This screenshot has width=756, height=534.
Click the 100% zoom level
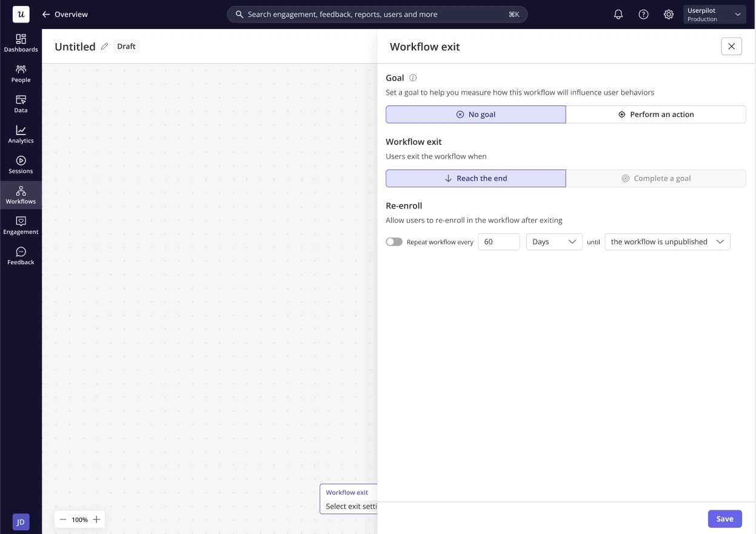coord(79,519)
